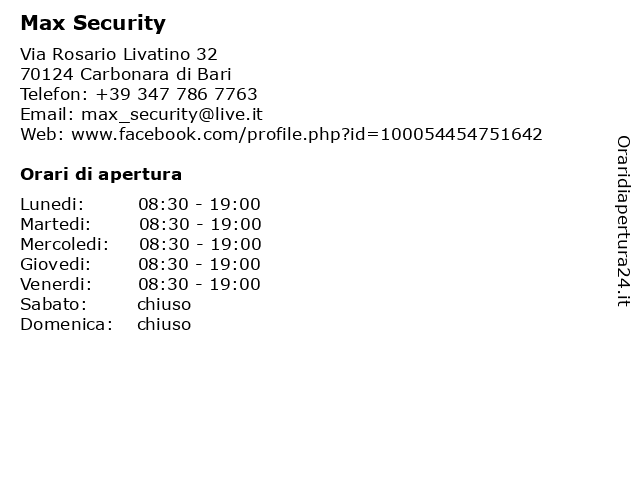Select the Venerdi label
The width and height of the screenshot is (640, 480).
point(56,284)
